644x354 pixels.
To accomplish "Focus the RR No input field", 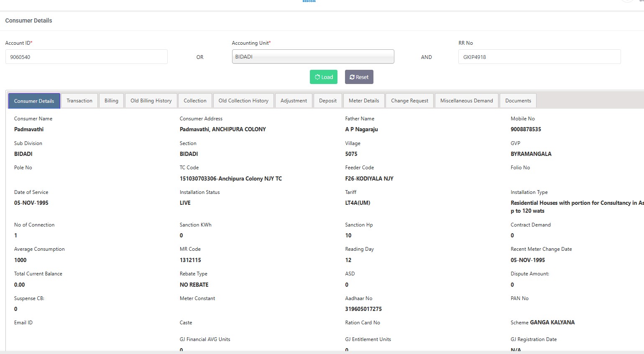I will 539,57.
